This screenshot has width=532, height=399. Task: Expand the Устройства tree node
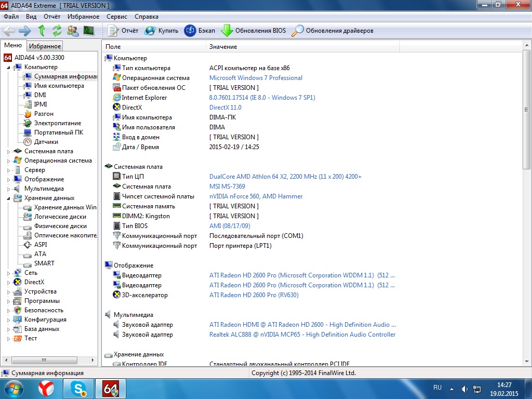pyautogui.click(x=8, y=292)
